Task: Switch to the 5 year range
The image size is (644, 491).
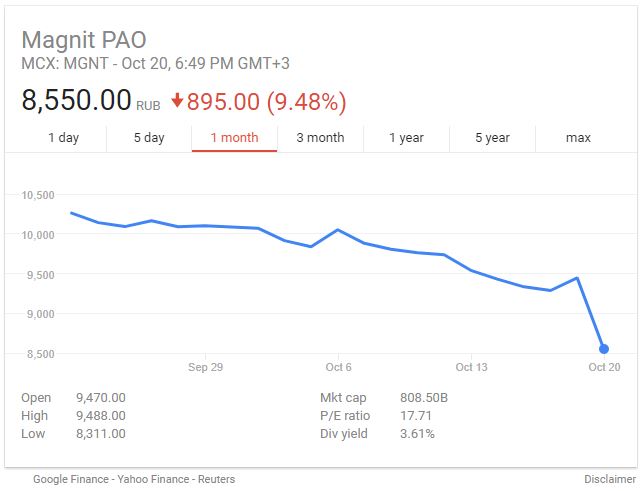Action: 492,138
